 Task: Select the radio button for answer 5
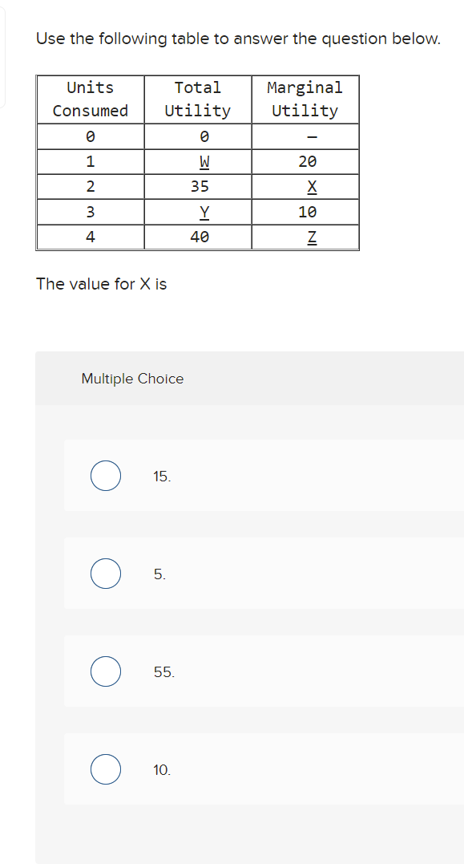[105, 574]
